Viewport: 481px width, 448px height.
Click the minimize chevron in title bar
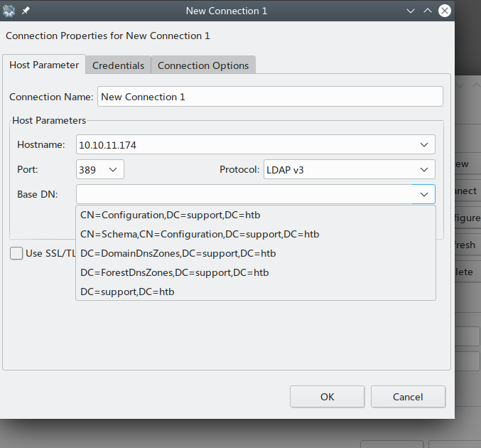pyautogui.click(x=411, y=11)
